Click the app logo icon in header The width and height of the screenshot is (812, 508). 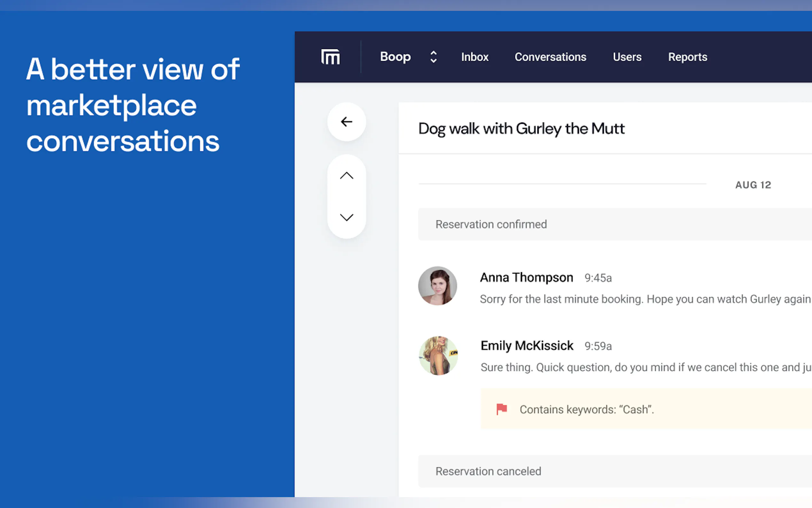click(330, 57)
